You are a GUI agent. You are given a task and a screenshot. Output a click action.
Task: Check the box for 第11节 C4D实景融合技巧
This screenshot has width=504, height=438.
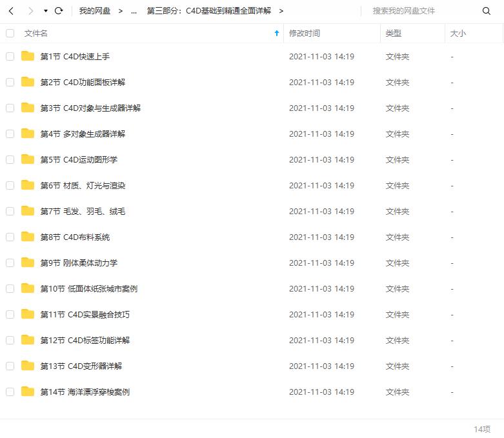pos(10,314)
